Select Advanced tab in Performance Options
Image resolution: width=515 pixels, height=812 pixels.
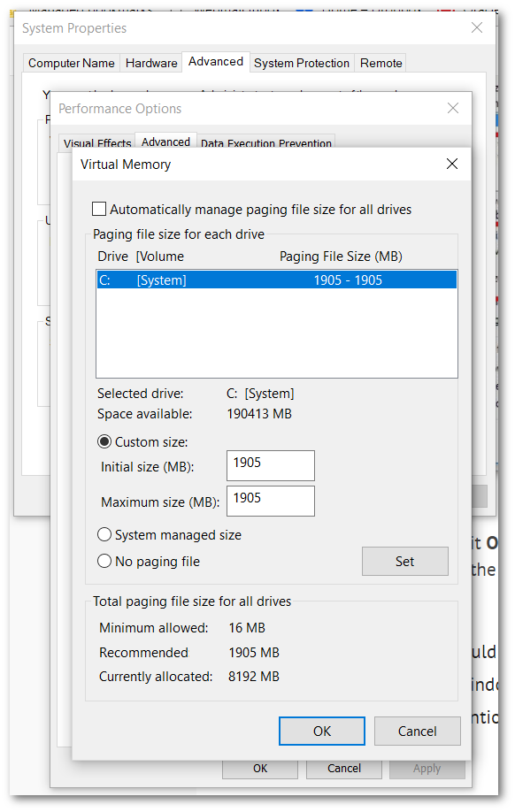click(165, 142)
